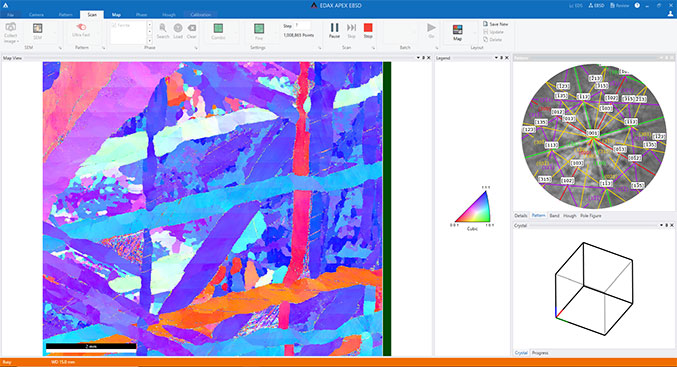Open Map View panel dropdown arrow
Image resolution: width=677 pixels, height=367 pixels.
click(418, 58)
